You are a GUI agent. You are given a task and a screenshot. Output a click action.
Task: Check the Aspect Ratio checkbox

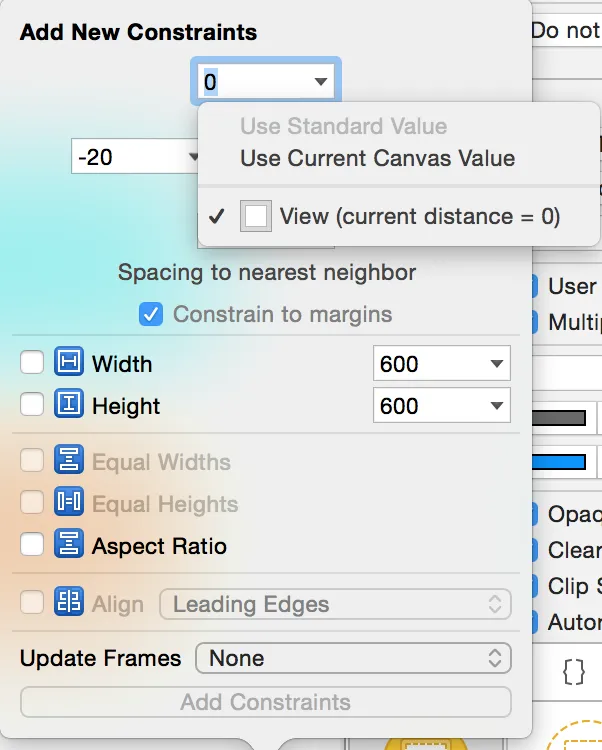pos(32,545)
